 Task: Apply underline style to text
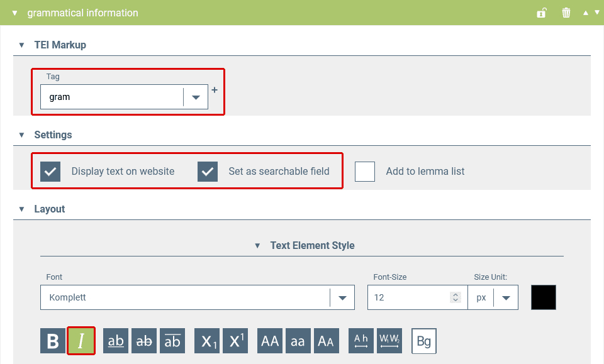(x=116, y=341)
